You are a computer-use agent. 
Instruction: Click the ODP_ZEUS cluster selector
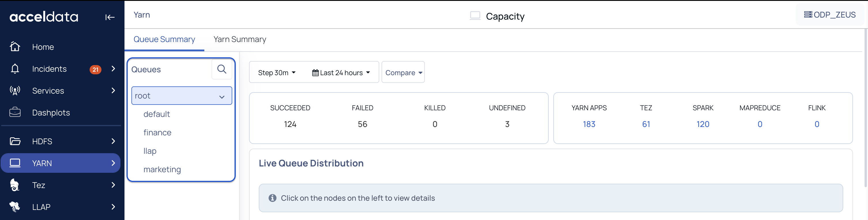coord(830,15)
